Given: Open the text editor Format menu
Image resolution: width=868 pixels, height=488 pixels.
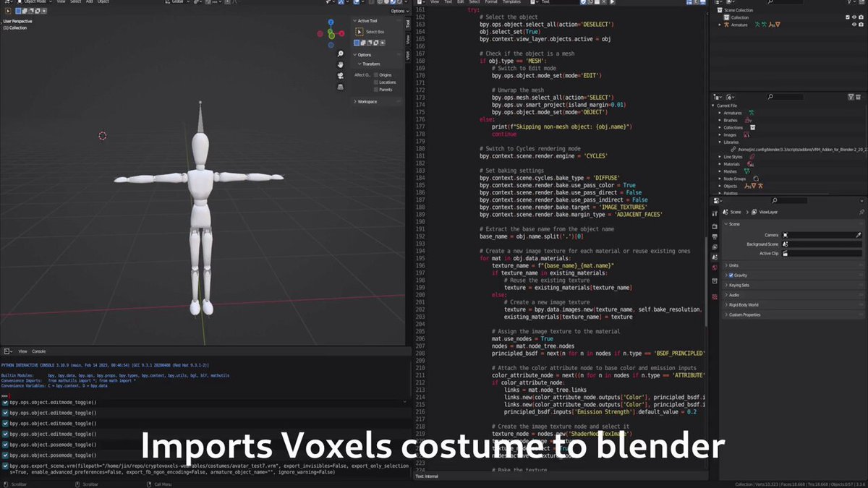Looking at the screenshot, I should [491, 2].
